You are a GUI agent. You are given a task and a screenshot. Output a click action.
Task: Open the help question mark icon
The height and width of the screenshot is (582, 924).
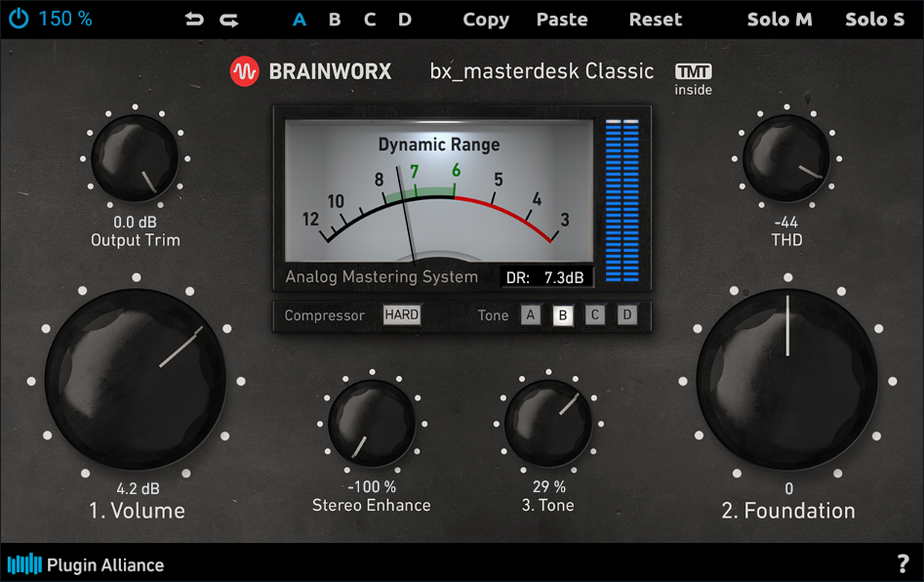(903, 563)
